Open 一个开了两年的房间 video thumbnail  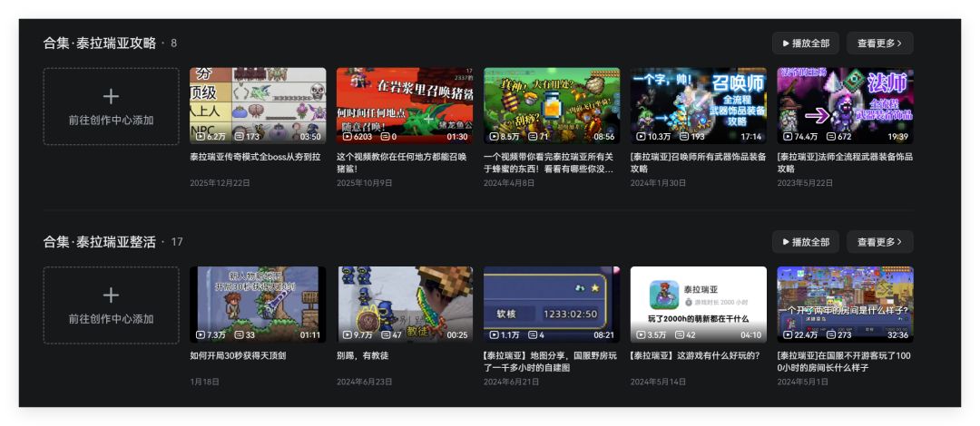pyautogui.click(x=846, y=305)
